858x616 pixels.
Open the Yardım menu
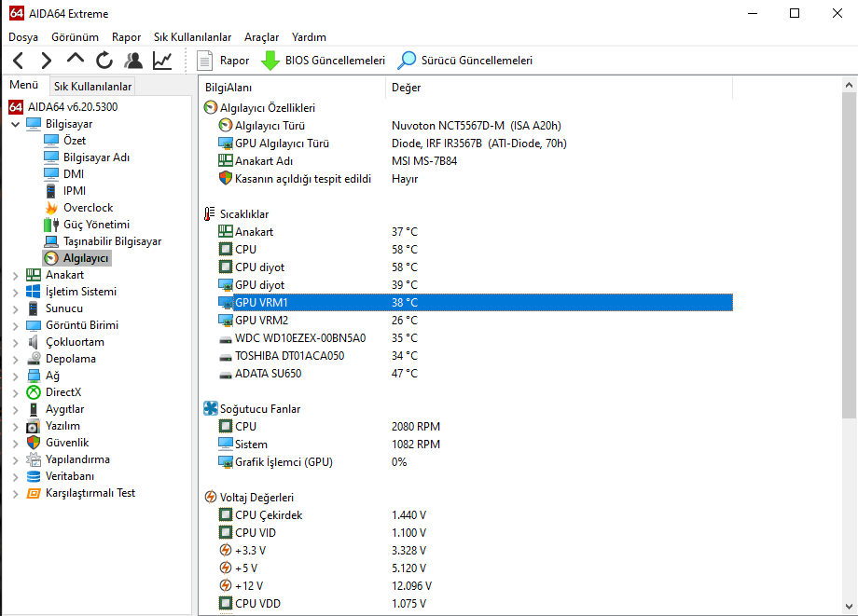click(309, 37)
